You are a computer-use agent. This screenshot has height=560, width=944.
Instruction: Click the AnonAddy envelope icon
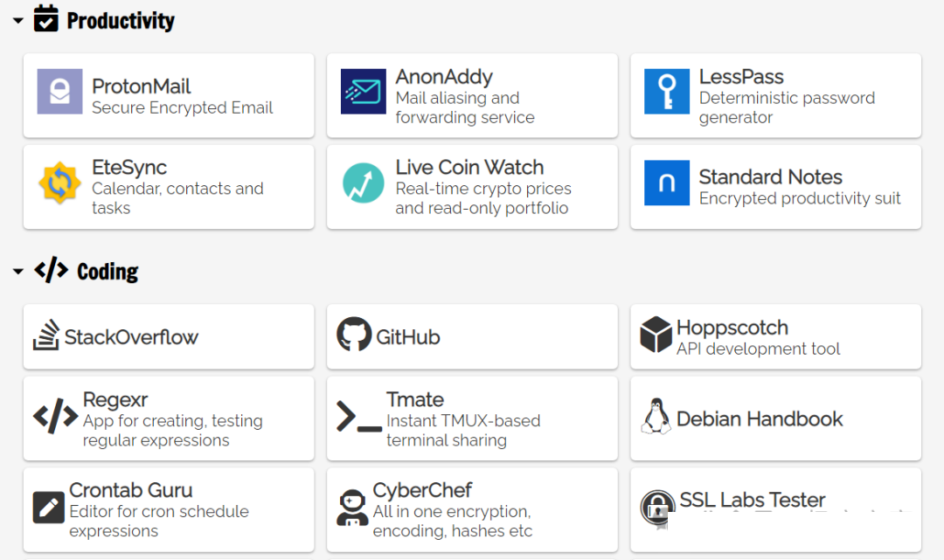[x=364, y=92]
